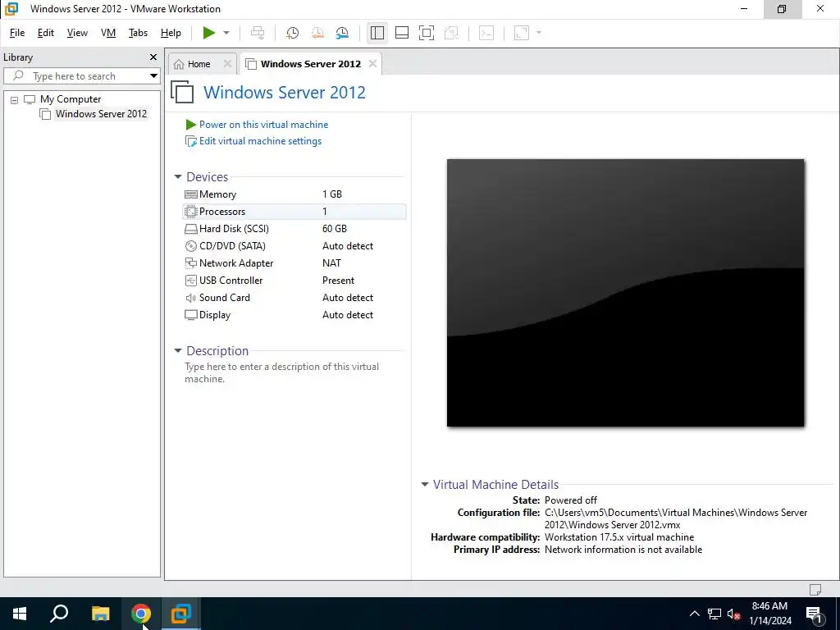
Task: Toggle the library sidebar view icon
Action: point(377,33)
